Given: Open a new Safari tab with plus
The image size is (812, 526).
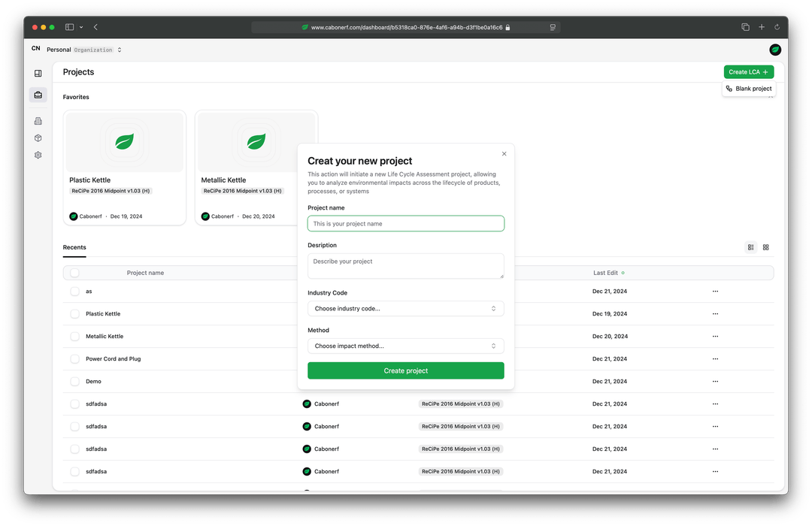Looking at the screenshot, I should (762, 27).
